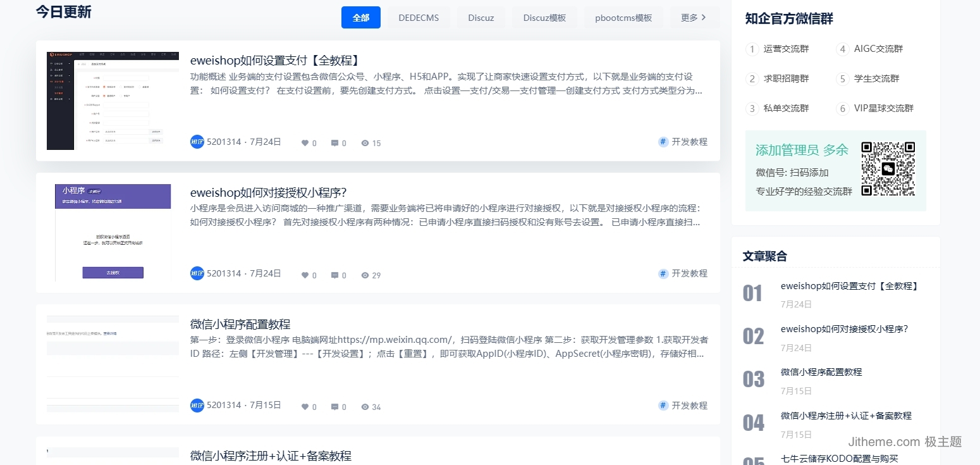The image size is (980, 465).
Task: Open the pbootcms模板 tab
Action: [x=623, y=18]
